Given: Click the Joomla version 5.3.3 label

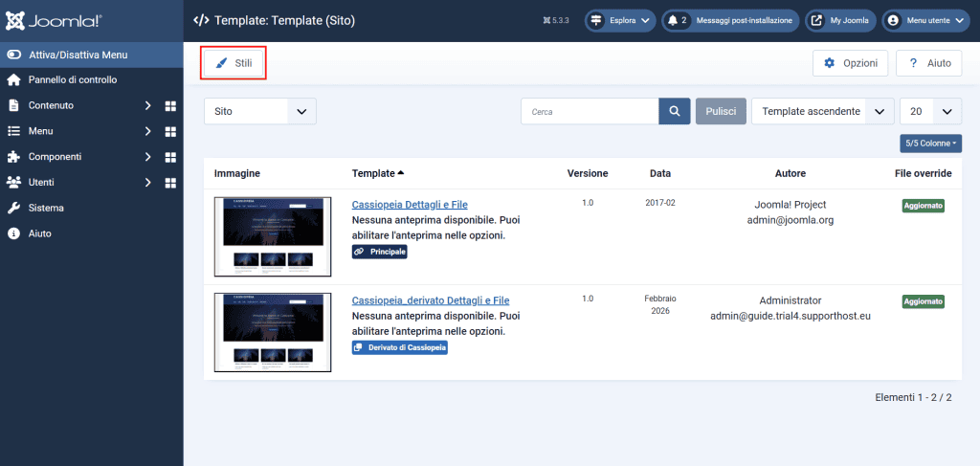Looking at the screenshot, I should [x=556, y=21].
